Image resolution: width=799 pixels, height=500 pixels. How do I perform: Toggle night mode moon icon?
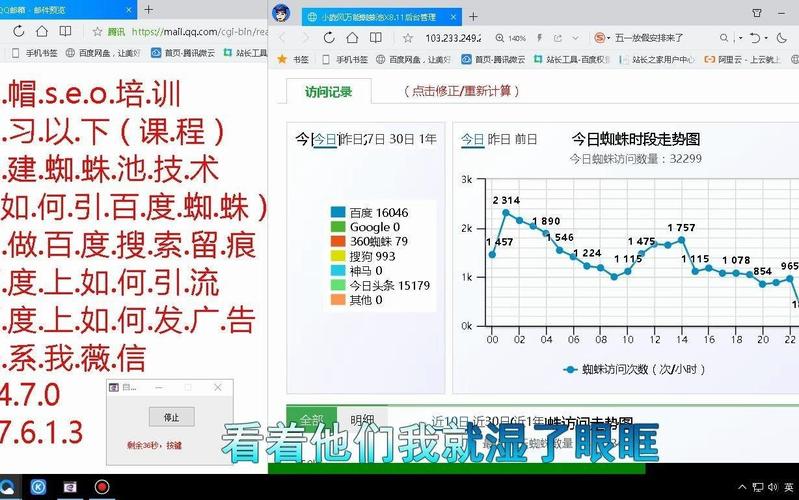tap(782, 38)
